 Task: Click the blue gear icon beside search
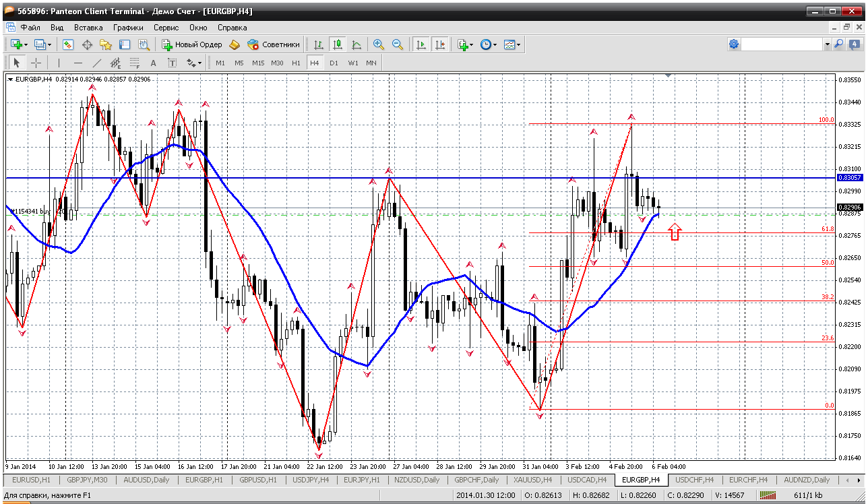coord(734,44)
